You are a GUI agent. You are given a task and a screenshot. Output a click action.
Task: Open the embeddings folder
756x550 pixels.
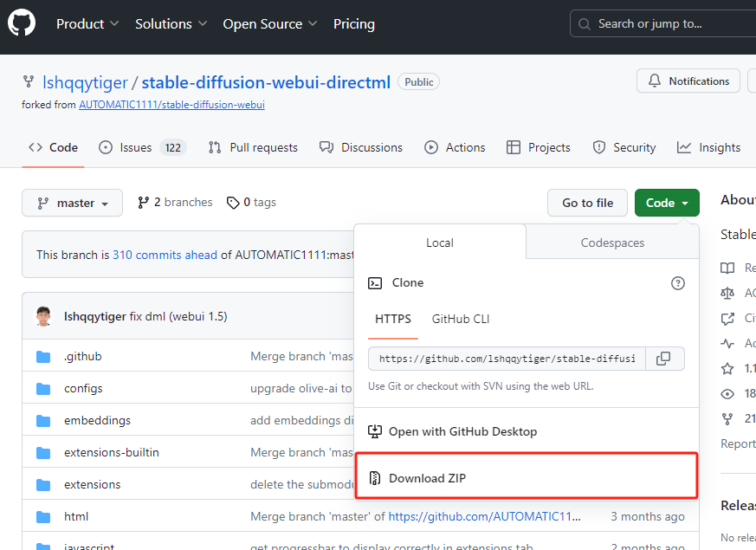click(x=97, y=420)
